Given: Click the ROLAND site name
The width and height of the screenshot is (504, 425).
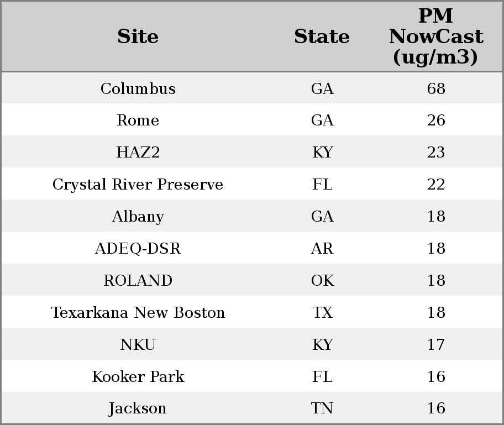Looking at the screenshot, I should (138, 281).
